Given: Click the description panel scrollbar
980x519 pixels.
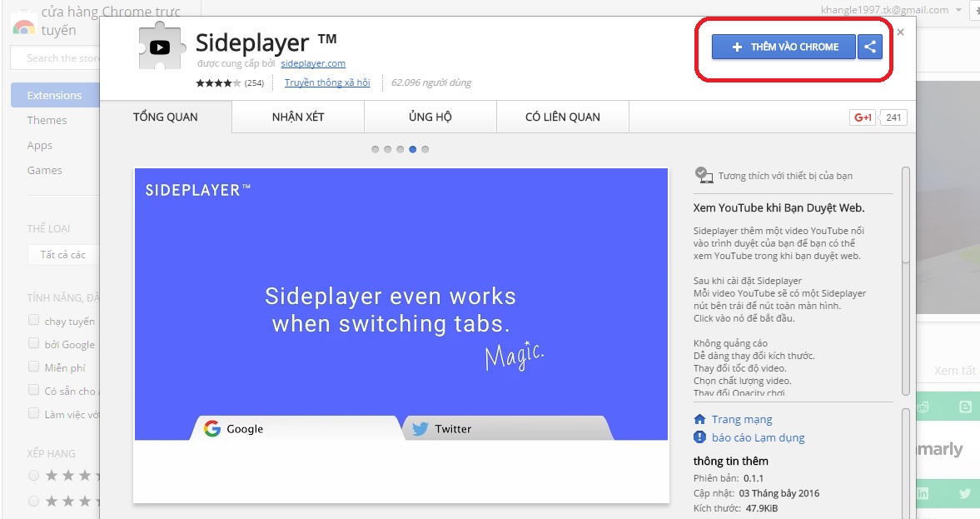Looking at the screenshot, I should pyautogui.click(x=906, y=280).
